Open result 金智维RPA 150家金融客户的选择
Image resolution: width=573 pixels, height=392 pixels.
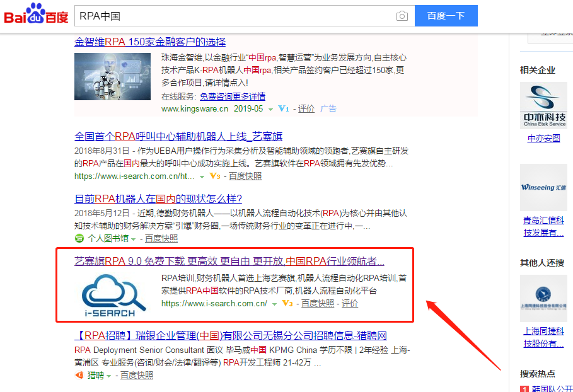(x=150, y=42)
